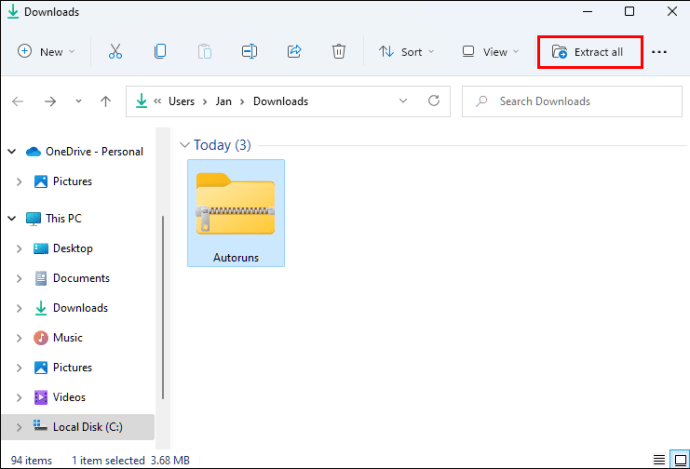Click the Delete trash can icon

(x=339, y=52)
